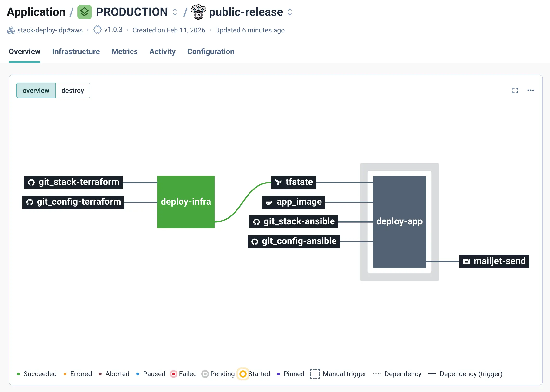Click the Docker icon on app_image node
Screen dimensions: 550x392
[269, 202]
